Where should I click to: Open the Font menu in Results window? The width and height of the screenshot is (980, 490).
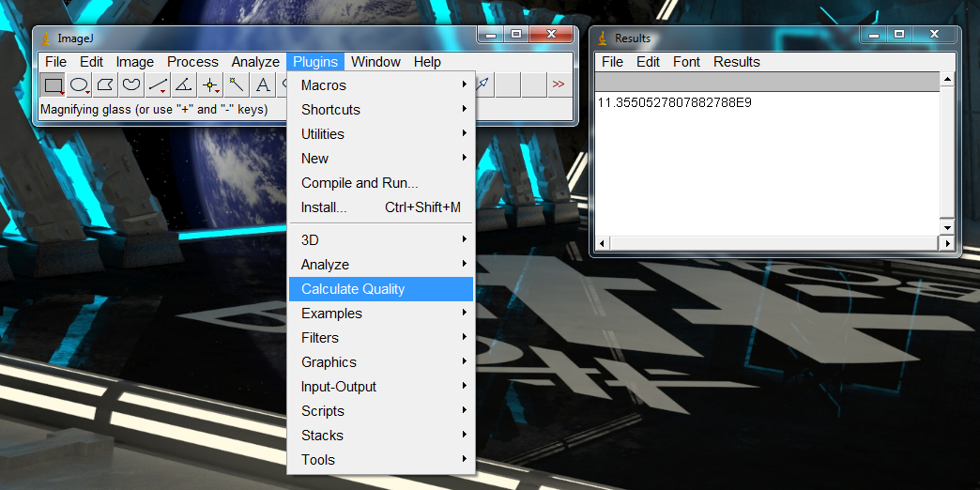coord(686,62)
